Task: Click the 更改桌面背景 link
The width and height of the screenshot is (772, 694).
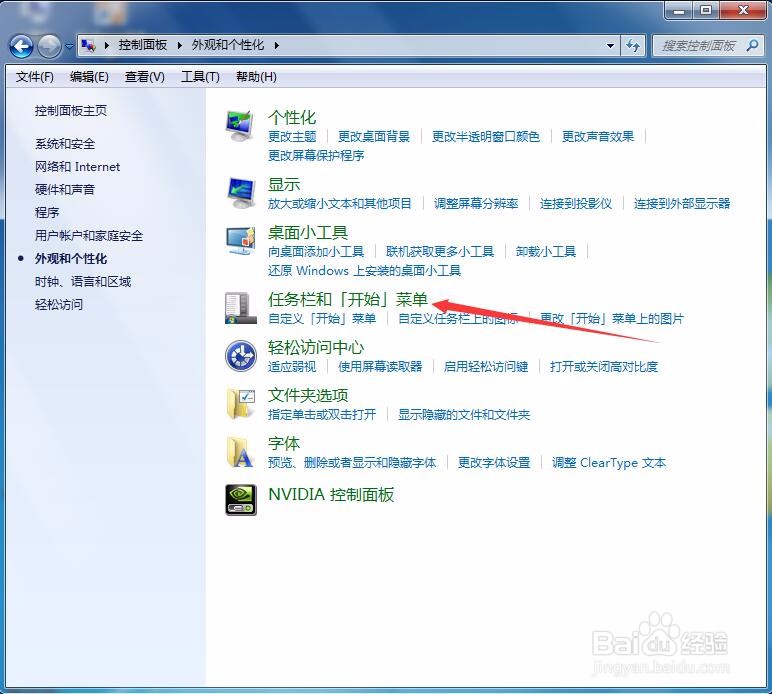Action: click(374, 136)
